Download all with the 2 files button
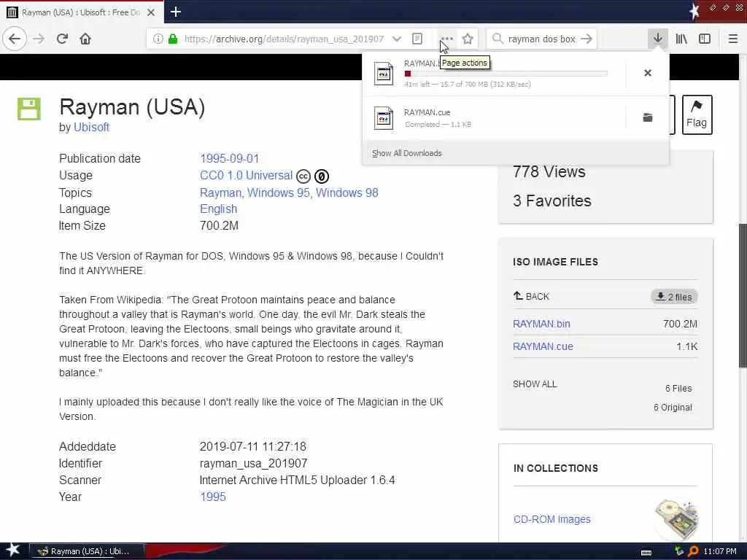 click(674, 297)
